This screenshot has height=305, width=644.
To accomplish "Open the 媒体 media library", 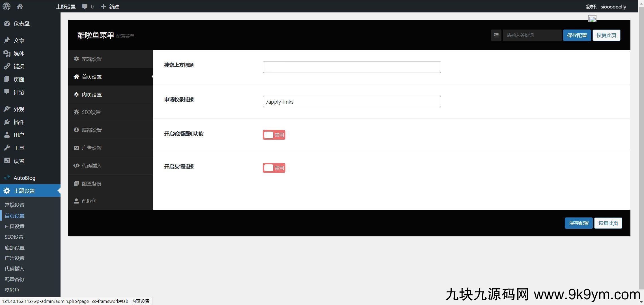I will pyautogui.click(x=19, y=53).
